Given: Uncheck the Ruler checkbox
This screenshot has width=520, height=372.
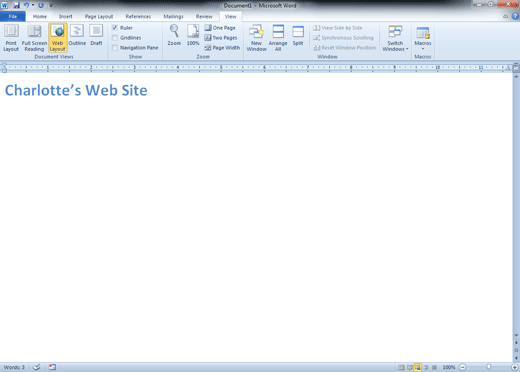Looking at the screenshot, I should pyautogui.click(x=115, y=28).
